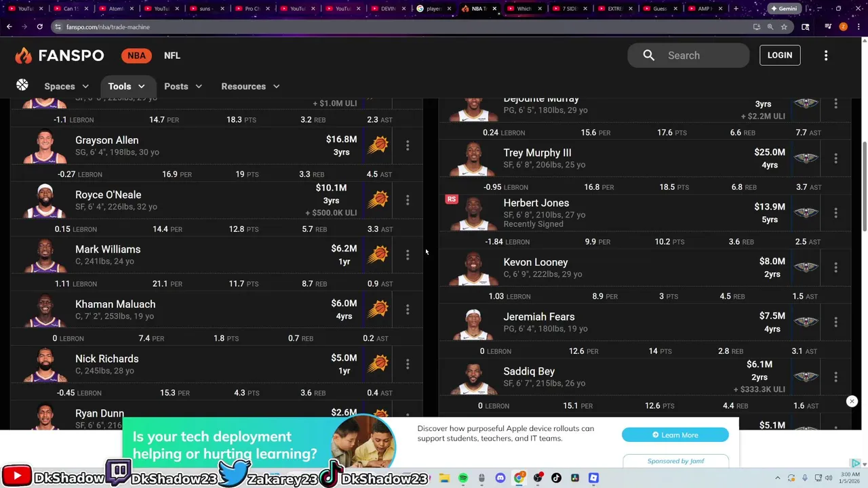The width and height of the screenshot is (868, 488).
Task: Open options menu for Mark Williams
Action: (408, 255)
